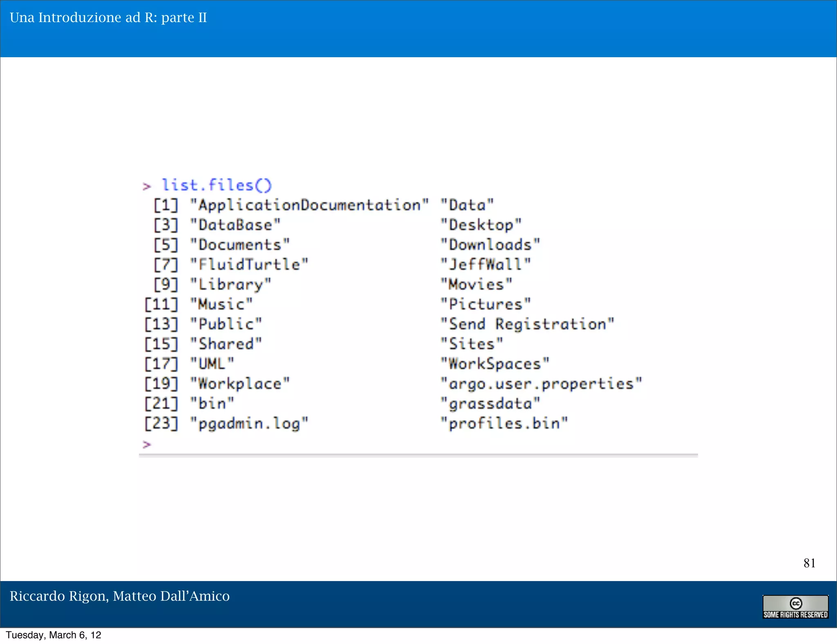Click the slide title "Una Introduzione ad R"

(x=108, y=18)
